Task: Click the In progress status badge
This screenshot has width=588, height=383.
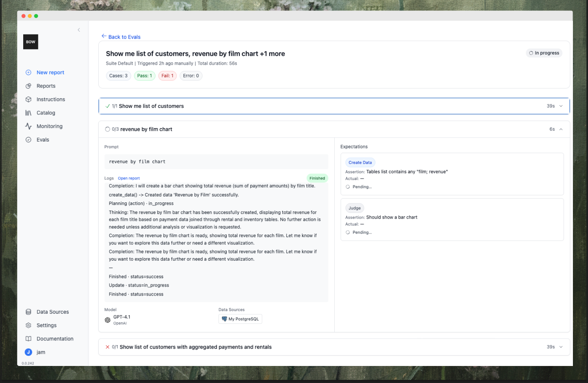Action: pyautogui.click(x=544, y=53)
